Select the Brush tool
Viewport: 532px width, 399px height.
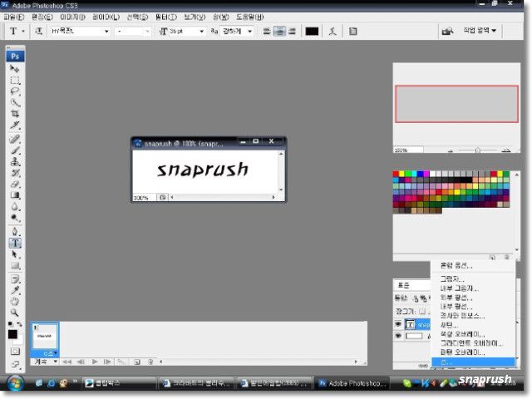[x=15, y=150]
